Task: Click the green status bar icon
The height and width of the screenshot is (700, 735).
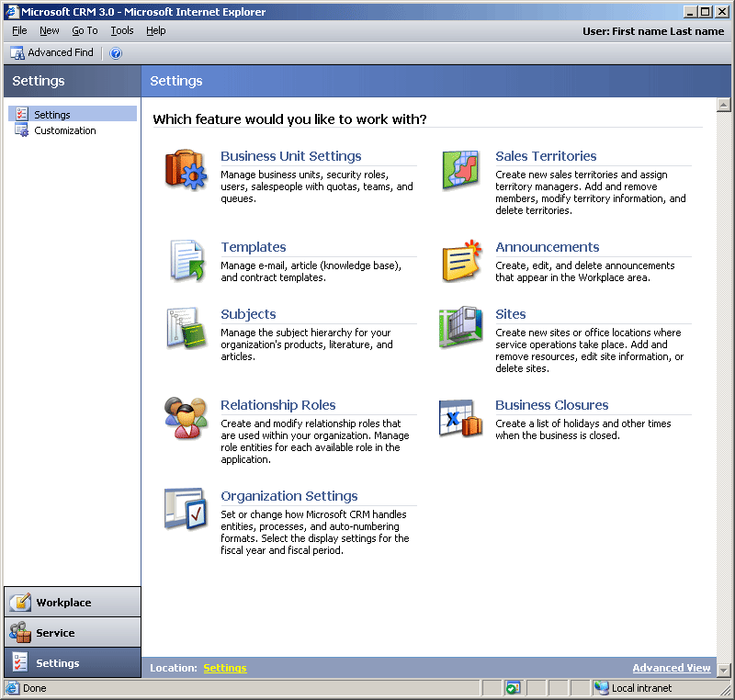Action: click(513, 688)
